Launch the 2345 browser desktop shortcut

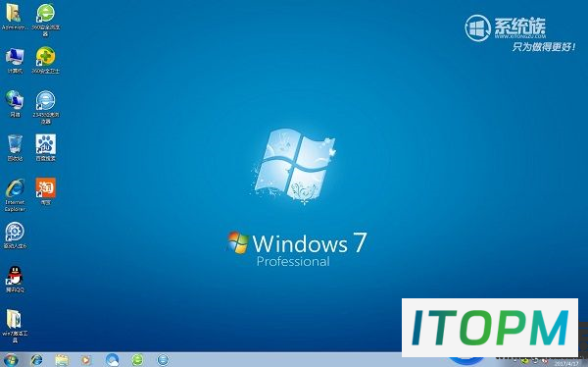pos(45,107)
